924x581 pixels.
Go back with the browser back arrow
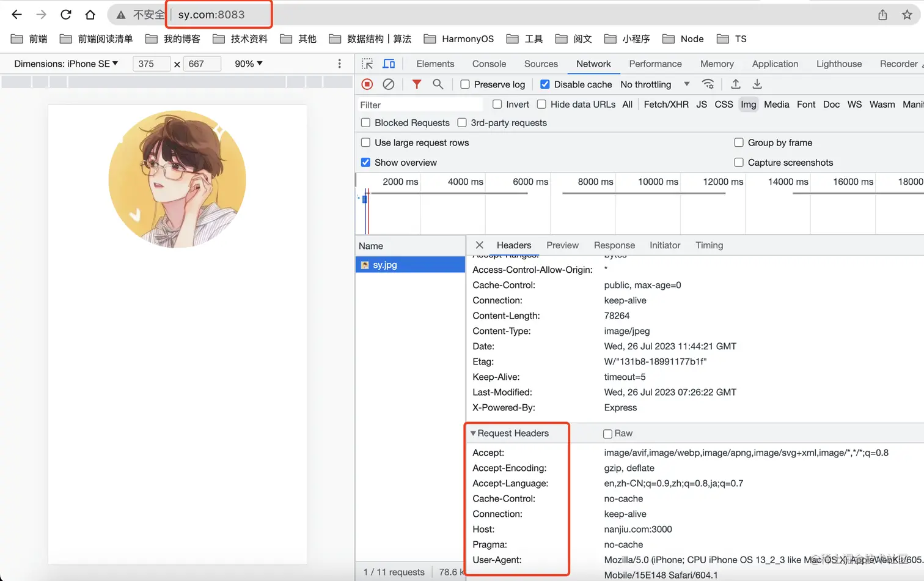click(17, 14)
